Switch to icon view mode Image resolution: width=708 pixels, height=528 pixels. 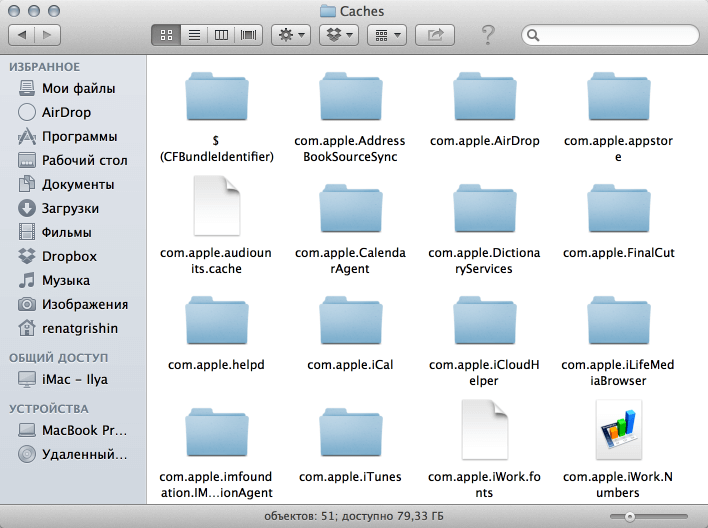coord(166,35)
